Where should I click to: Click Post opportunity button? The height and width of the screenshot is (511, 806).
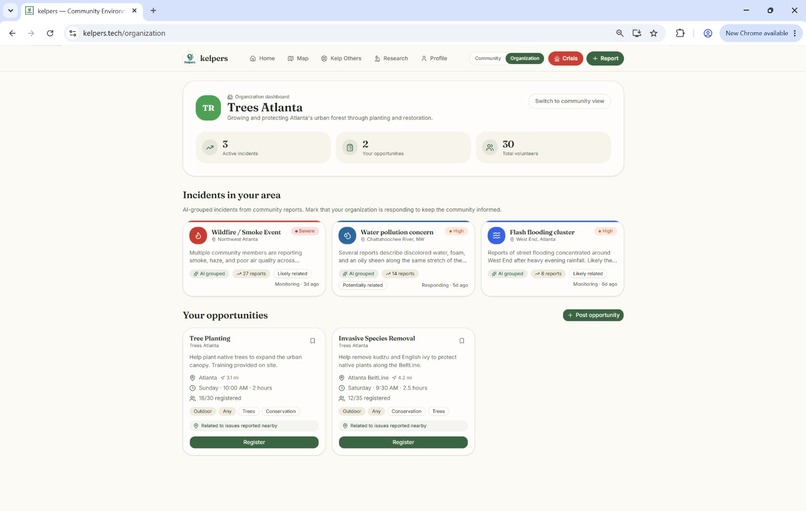(x=593, y=315)
